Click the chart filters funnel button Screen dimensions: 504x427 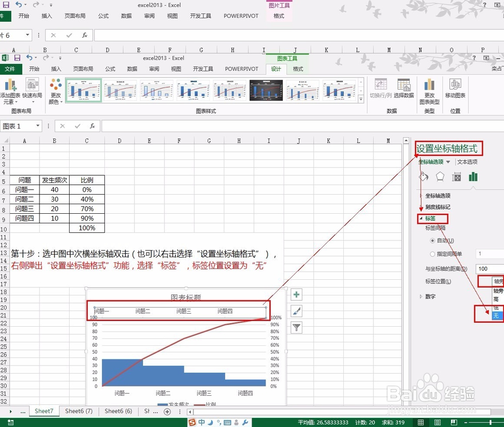click(296, 328)
